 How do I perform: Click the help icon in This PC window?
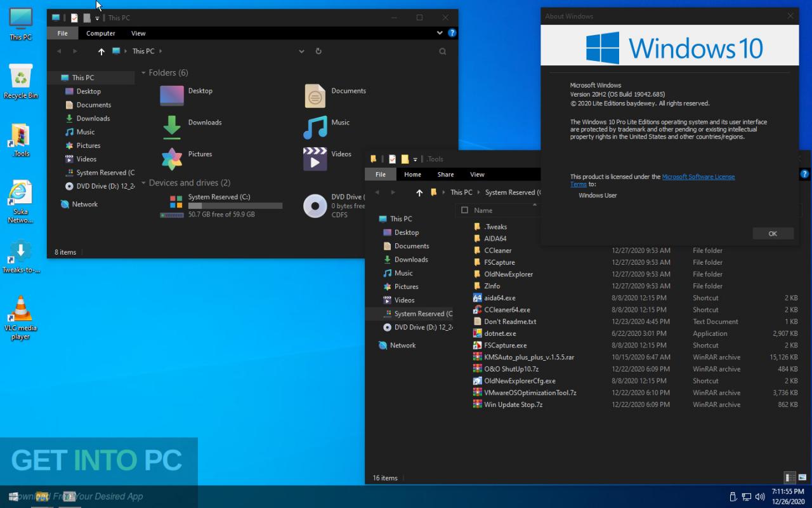(452, 33)
